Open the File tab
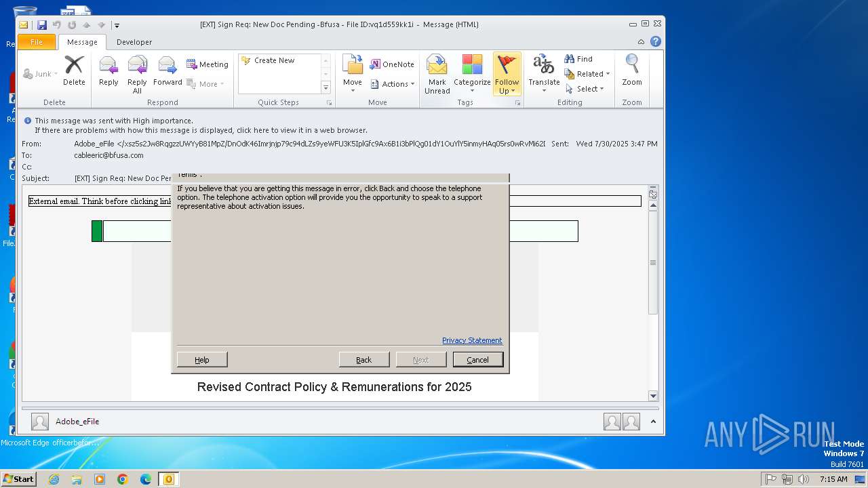 (x=37, y=42)
